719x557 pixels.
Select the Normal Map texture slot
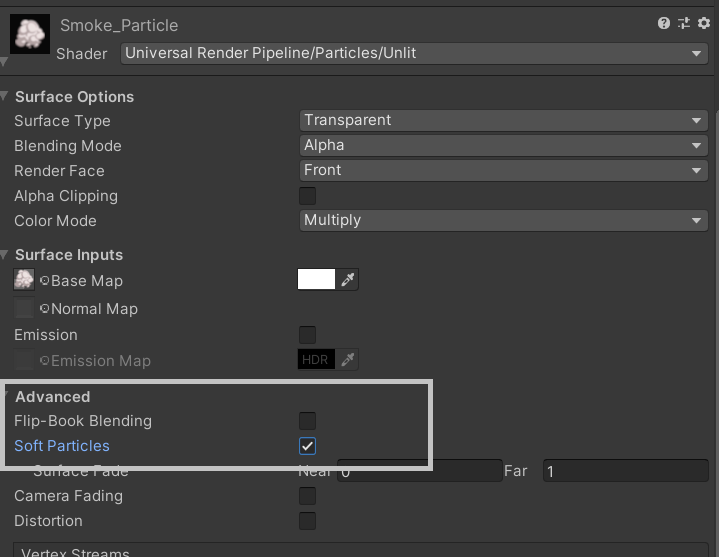24,309
